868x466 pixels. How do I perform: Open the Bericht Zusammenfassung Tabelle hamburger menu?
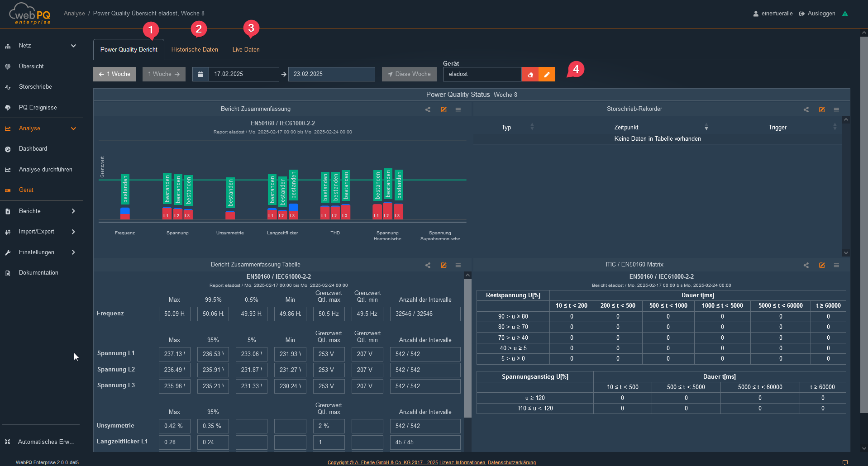458,265
